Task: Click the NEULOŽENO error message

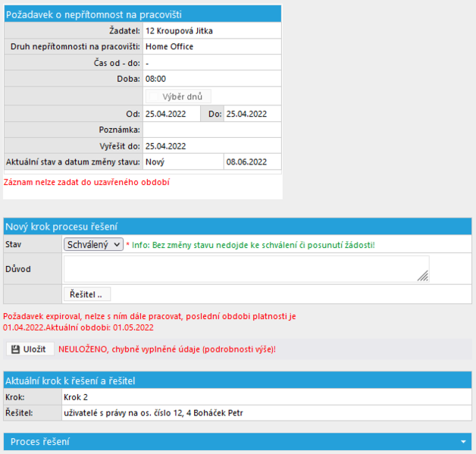Action: point(167,349)
